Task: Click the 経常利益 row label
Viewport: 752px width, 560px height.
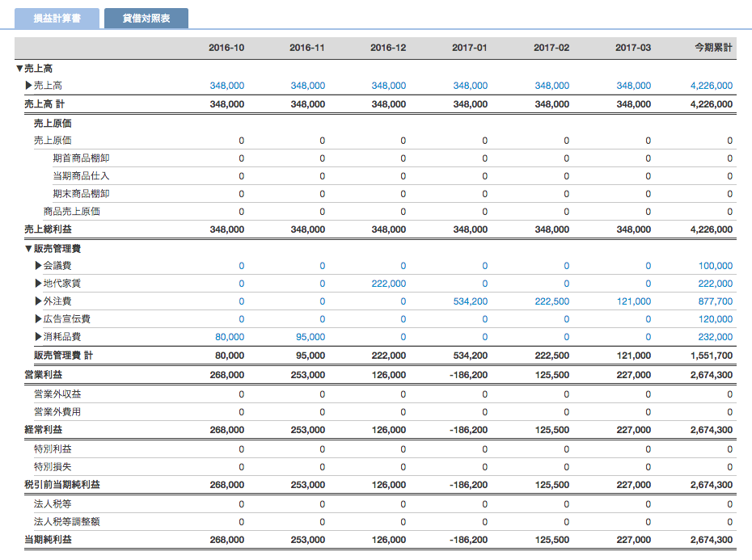Action: pyautogui.click(x=43, y=430)
